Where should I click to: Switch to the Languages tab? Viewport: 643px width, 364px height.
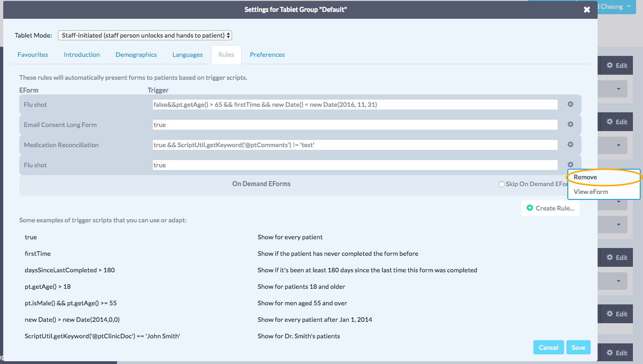pos(188,55)
